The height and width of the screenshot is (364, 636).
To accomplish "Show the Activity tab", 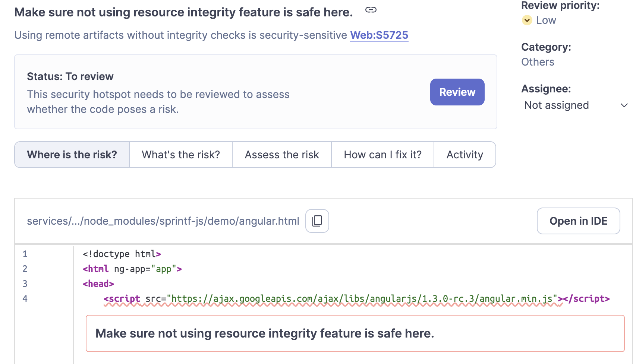I will [x=465, y=155].
